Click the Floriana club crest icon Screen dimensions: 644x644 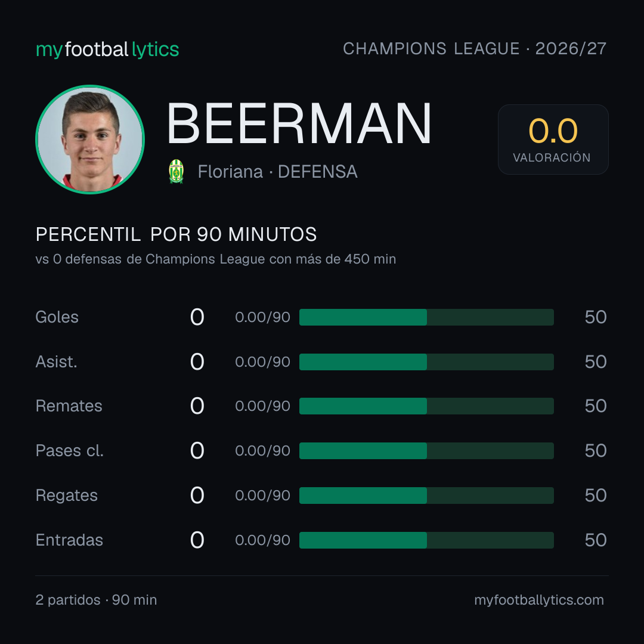tap(176, 171)
